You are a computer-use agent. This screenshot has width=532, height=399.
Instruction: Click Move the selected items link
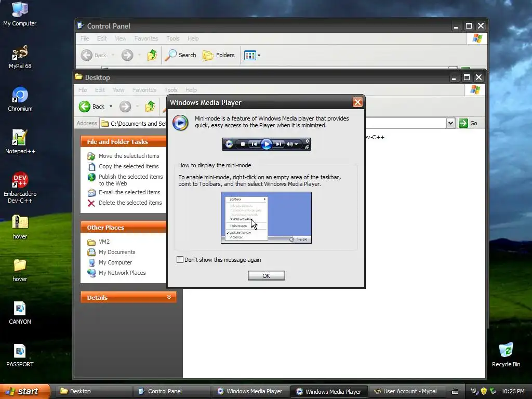pyautogui.click(x=129, y=156)
